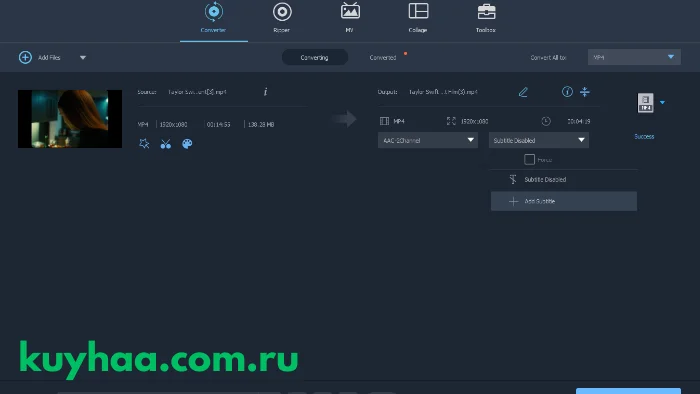Open the Converter tab
700x394 pixels.
coord(213,18)
